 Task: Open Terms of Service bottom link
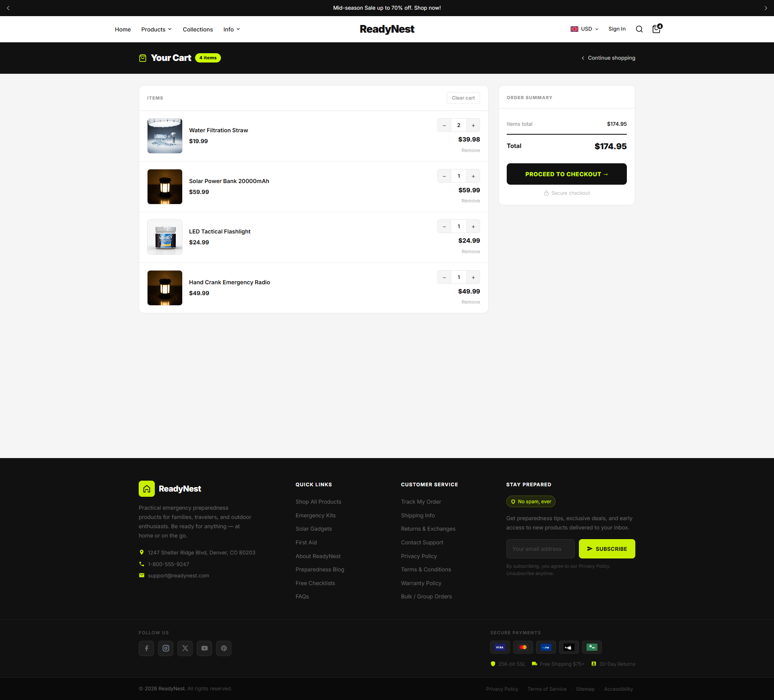547,689
